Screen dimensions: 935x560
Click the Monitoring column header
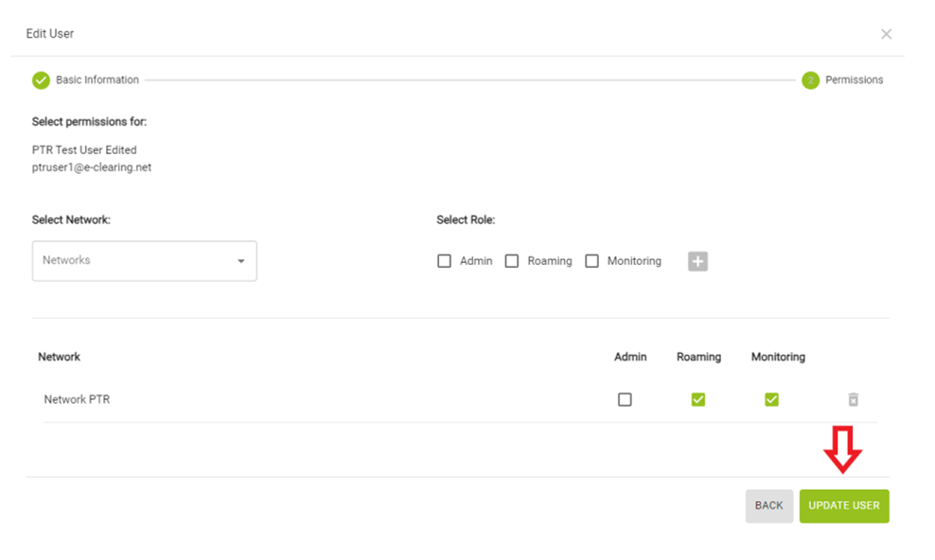coord(778,357)
